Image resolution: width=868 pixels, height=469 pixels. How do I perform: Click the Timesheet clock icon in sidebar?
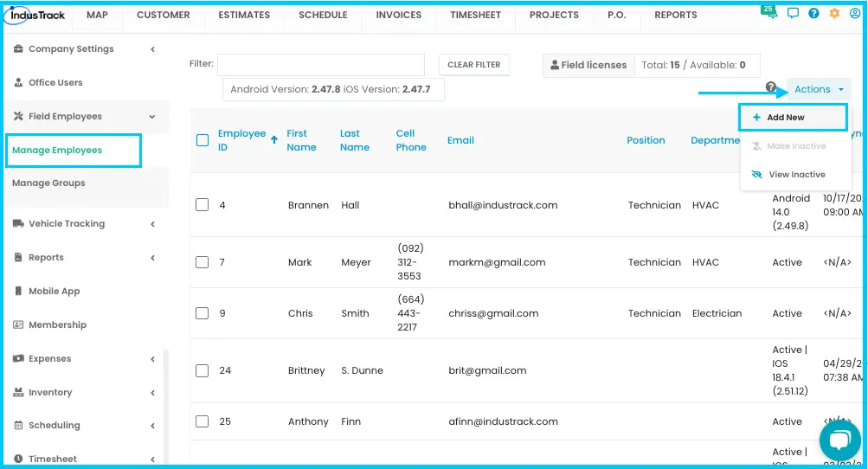coord(18,459)
